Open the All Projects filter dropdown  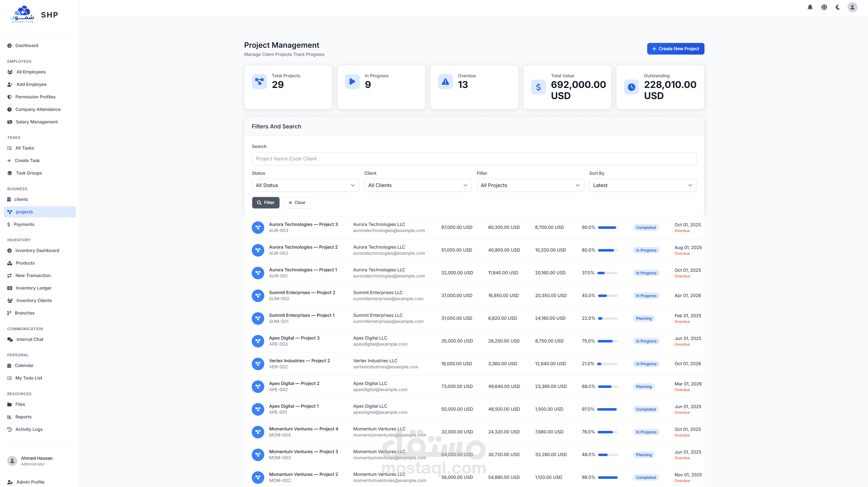[x=530, y=185]
